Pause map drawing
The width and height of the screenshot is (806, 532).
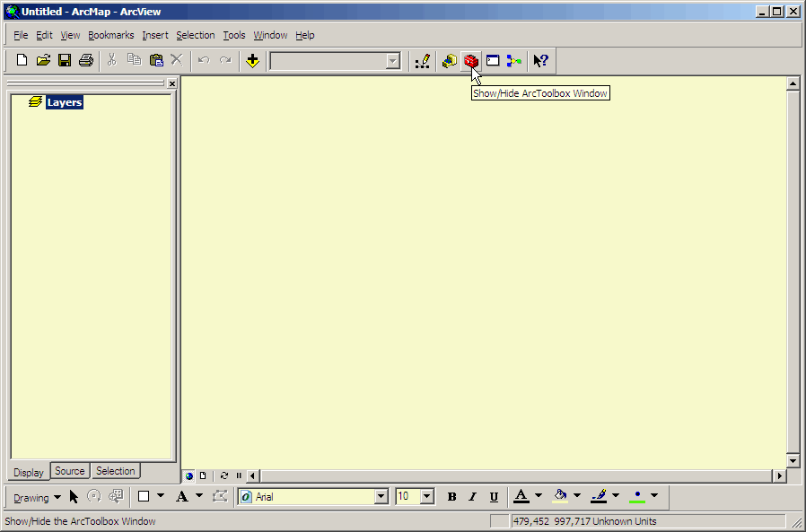[239, 476]
